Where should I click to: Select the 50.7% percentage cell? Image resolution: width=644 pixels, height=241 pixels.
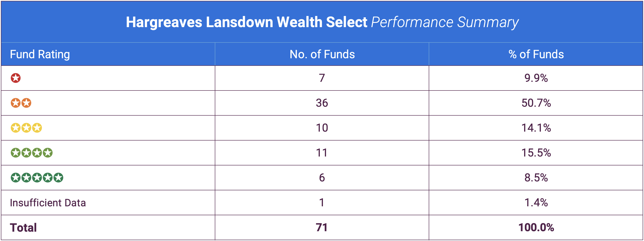(536, 103)
